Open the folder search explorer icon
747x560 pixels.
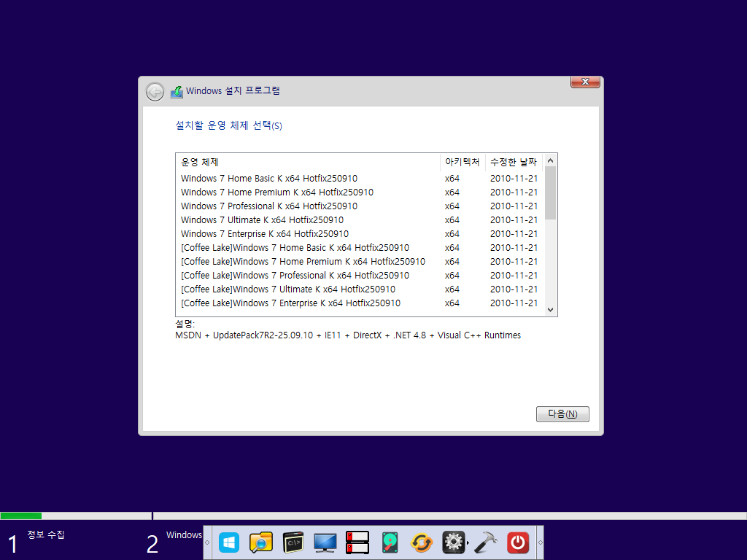(261, 542)
